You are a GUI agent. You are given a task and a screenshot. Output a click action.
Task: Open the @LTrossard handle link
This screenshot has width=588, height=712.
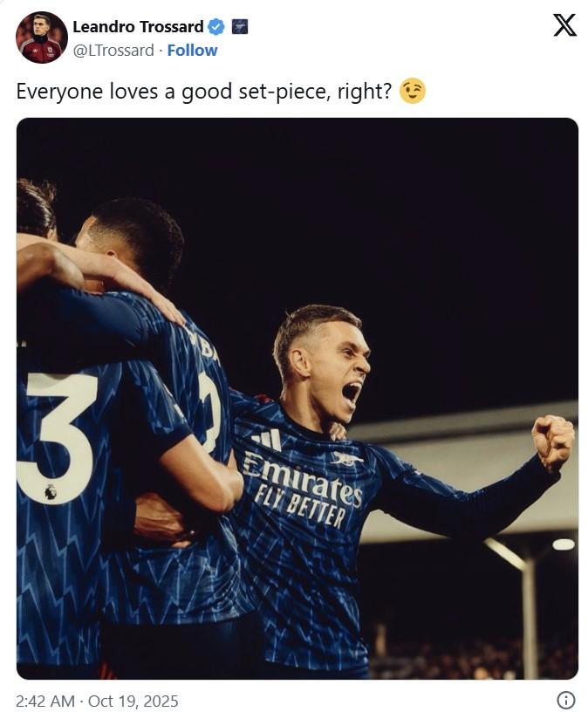(x=113, y=50)
